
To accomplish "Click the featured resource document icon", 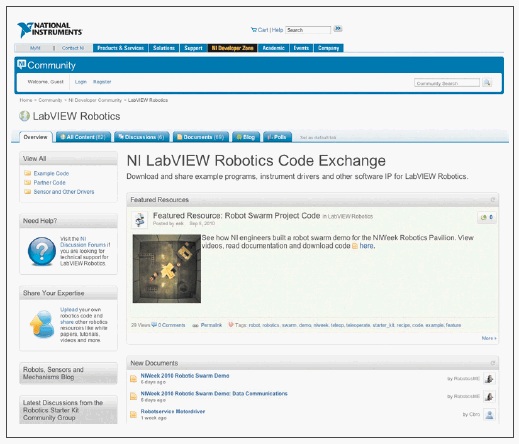I will [139, 220].
